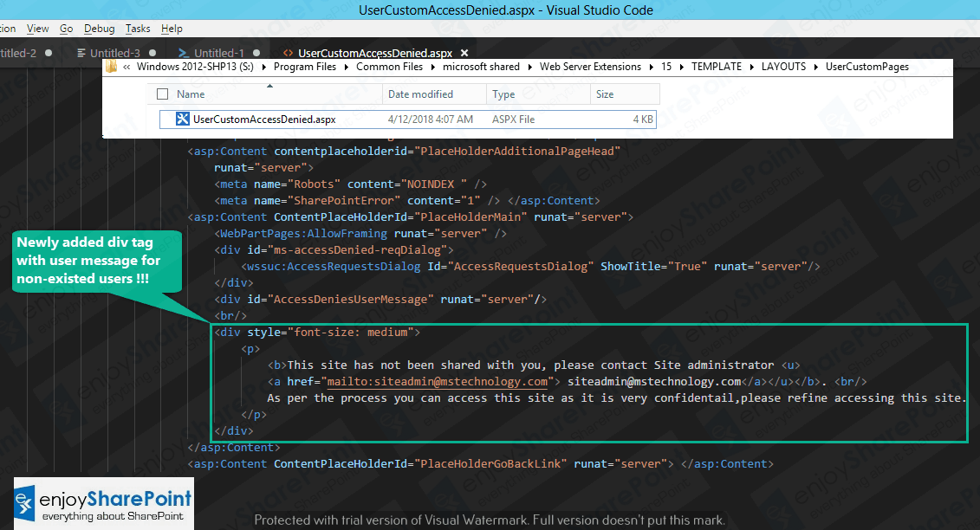Select the UserCustomAccessDenied.aspx file row
This screenshot has height=530, width=980.
407,119
